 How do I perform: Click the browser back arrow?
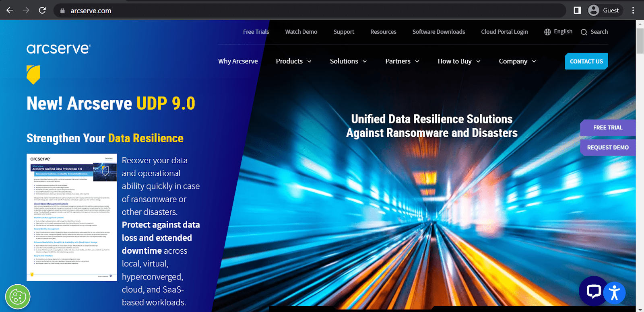pyautogui.click(x=10, y=10)
